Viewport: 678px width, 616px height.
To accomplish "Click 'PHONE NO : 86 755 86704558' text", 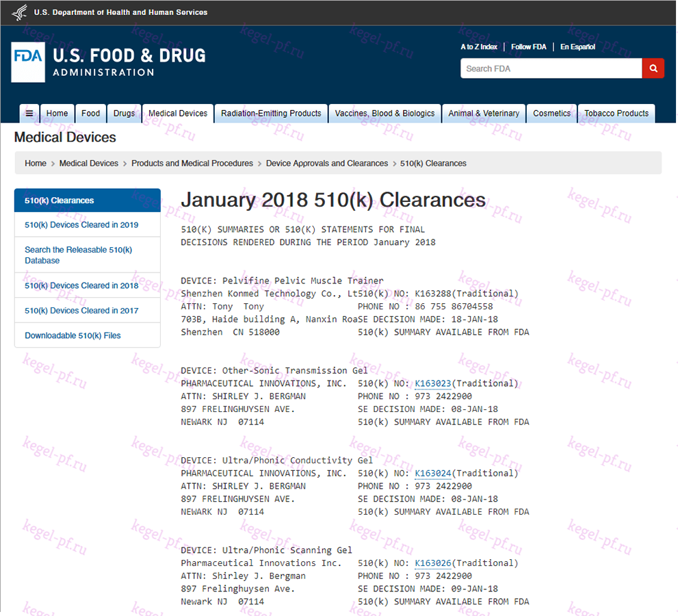I will [425, 307].
